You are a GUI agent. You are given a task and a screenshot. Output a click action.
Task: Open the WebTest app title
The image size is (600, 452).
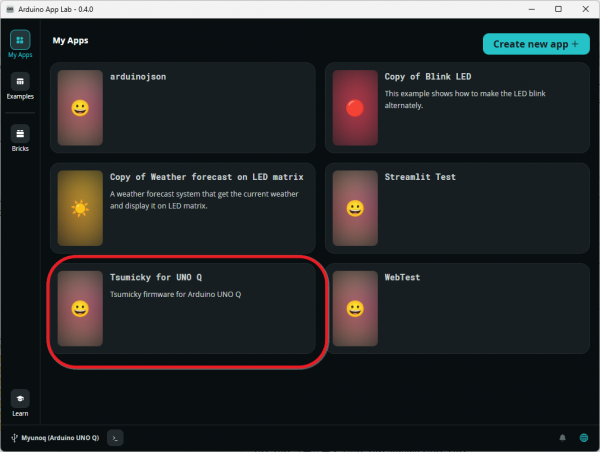(x=402, y=277)
